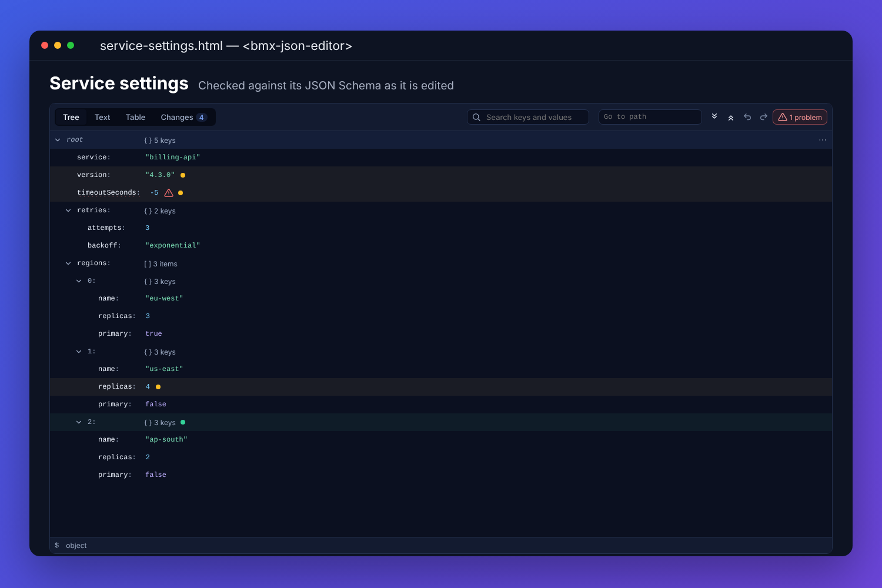Image resolution: width=882 pixels, height=588 pixels.
Task: Switch to the Tree view tab
Action: (71, 117)
